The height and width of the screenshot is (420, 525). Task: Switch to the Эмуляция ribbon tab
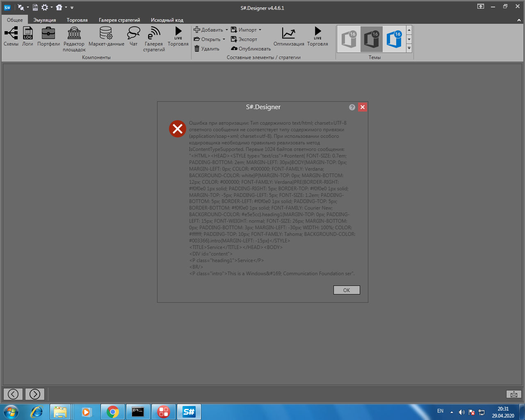45,20
